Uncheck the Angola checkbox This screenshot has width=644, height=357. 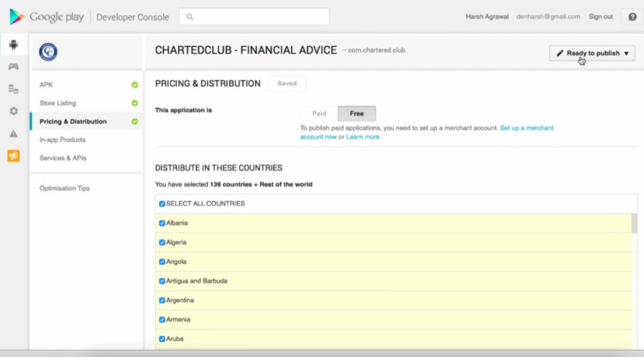click(162, 261)
